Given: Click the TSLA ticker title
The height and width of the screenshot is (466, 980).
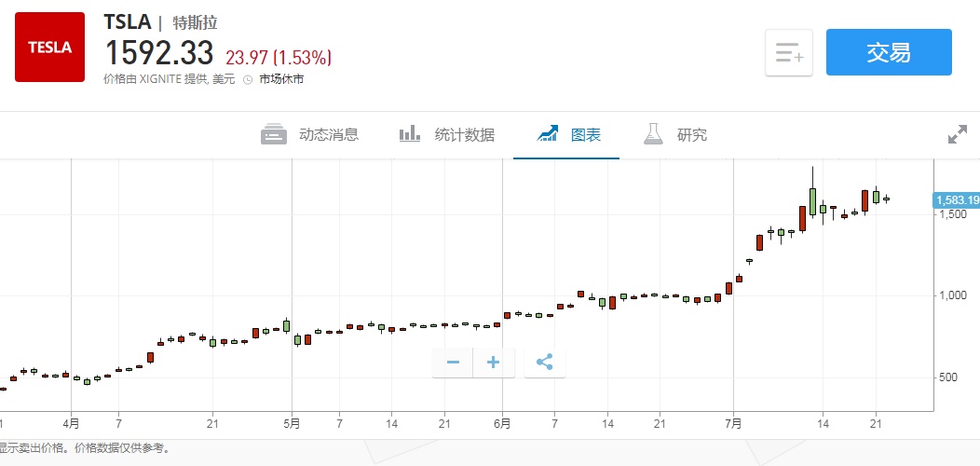Looking at the screenshot, I should [x=128, y=21].
